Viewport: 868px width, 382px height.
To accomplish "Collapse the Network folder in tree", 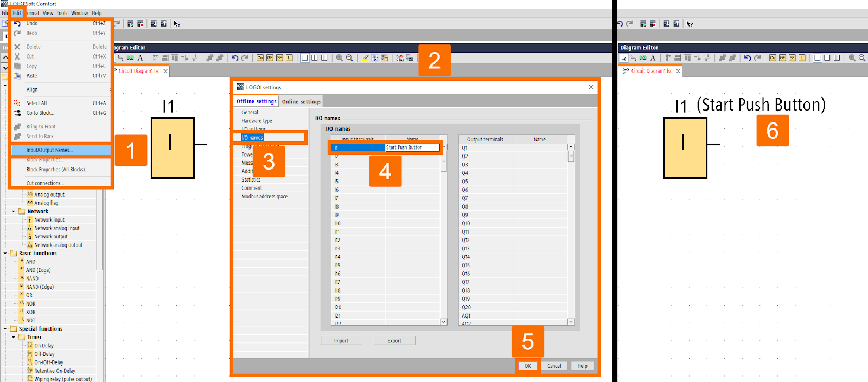I will pyautogui.click(x=14, y=211).
